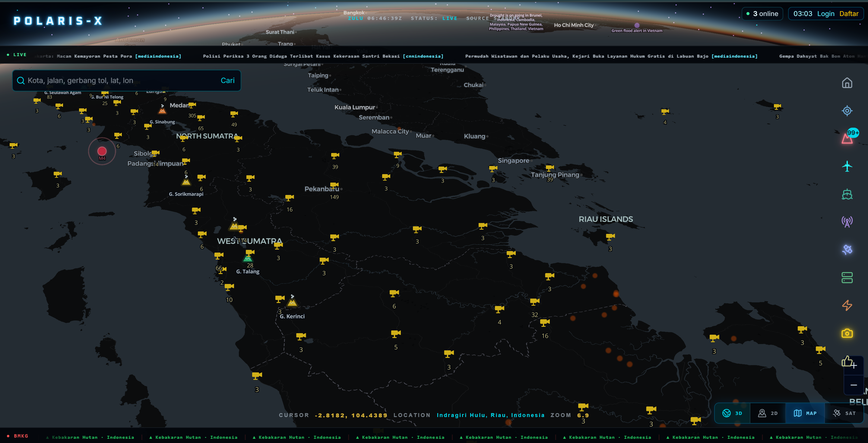Viewport: 868px width, 443px height.
Task: Click the locate-me crosshair icon
Action: [x=847, y=110]
